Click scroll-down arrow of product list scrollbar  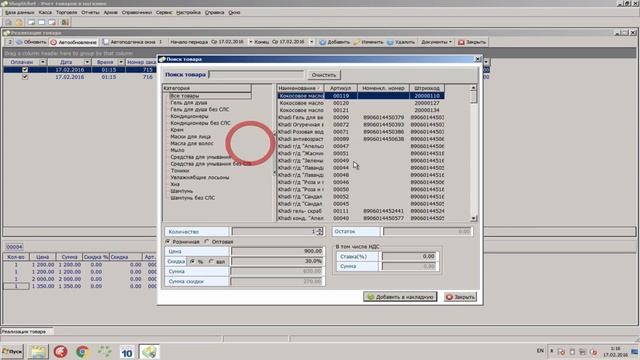pos(473,218)
